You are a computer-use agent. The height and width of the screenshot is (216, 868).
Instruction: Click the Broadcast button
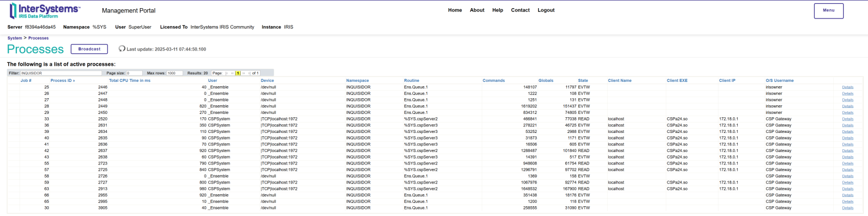coord(90,49)
